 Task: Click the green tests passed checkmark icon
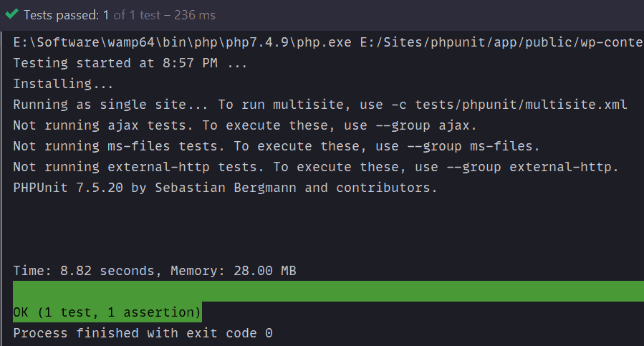click(x=11, y=14)
